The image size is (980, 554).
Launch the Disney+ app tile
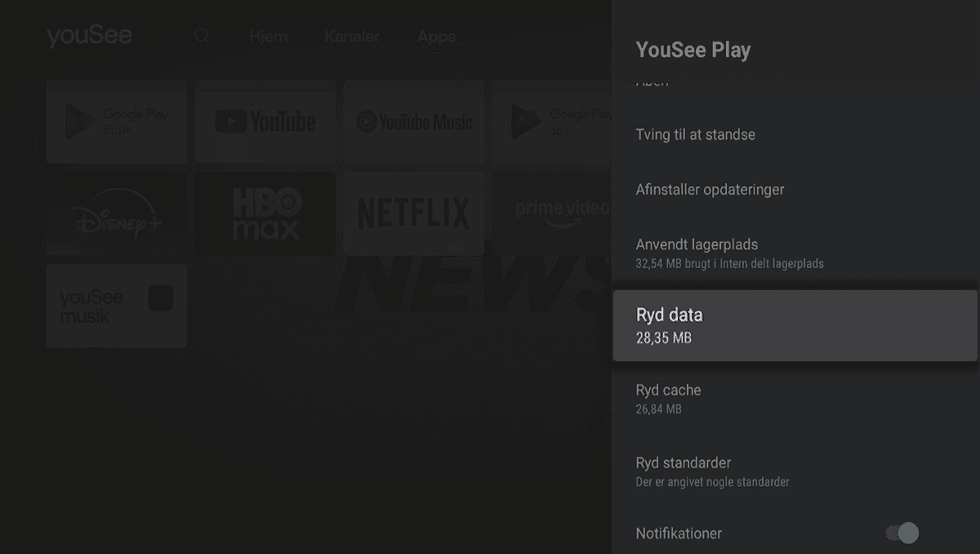[x=117, y=214]
